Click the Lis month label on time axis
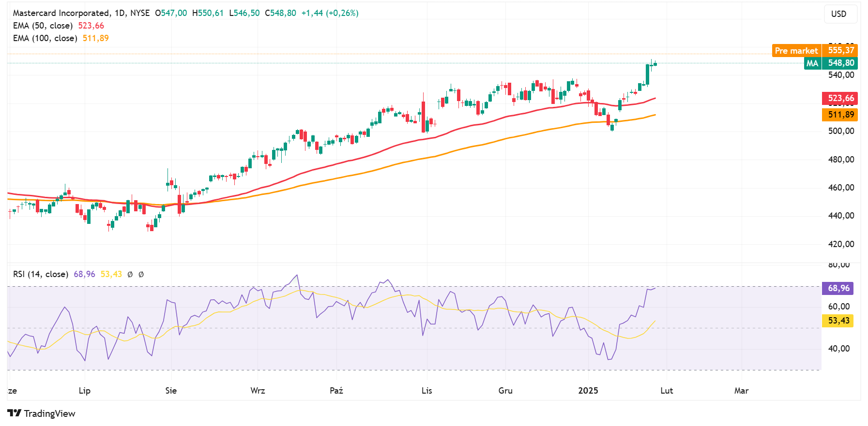The height and width of the screenshot is (426, 868). point(426,391)
